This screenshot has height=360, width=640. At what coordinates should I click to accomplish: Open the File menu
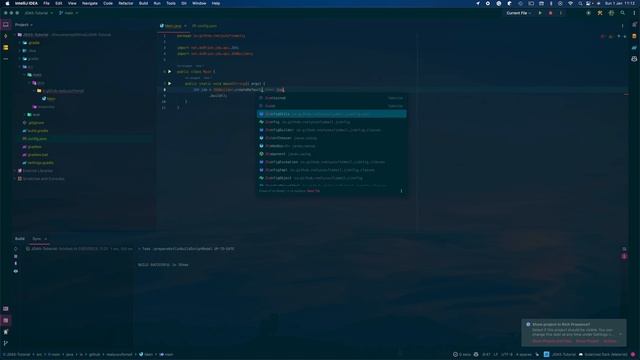tap(46, 3)
